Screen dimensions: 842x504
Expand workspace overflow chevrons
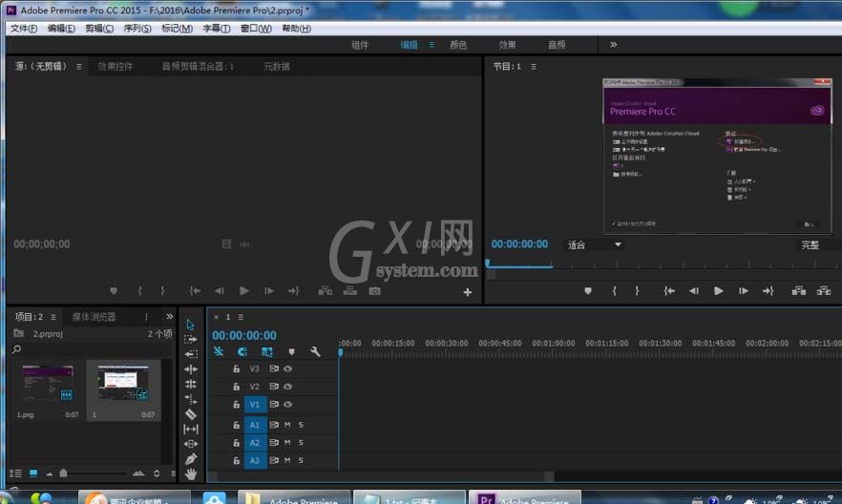click(x=613, y=45)
